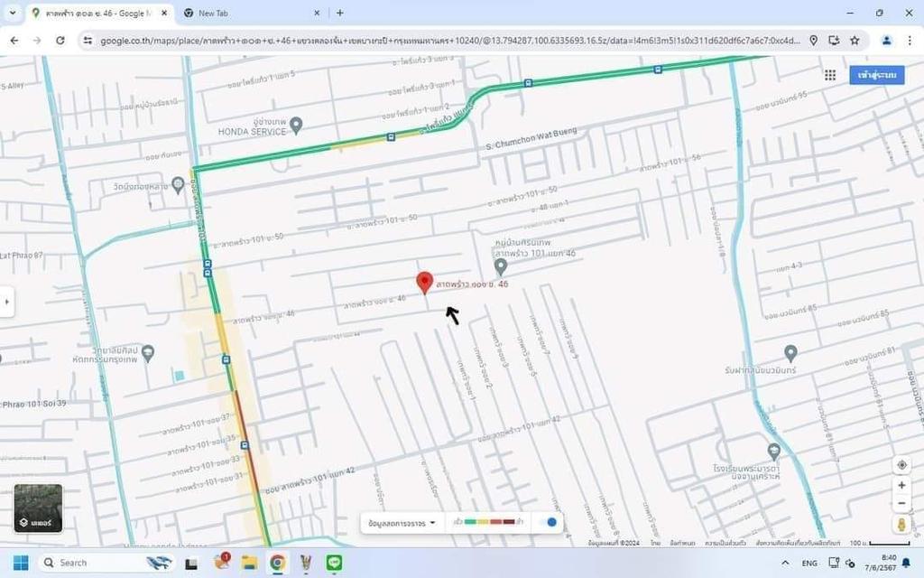The image size is (924, 578).
Task: Open the traffic data dropdown
Action: pyautogui.click(x=402, y=522)
